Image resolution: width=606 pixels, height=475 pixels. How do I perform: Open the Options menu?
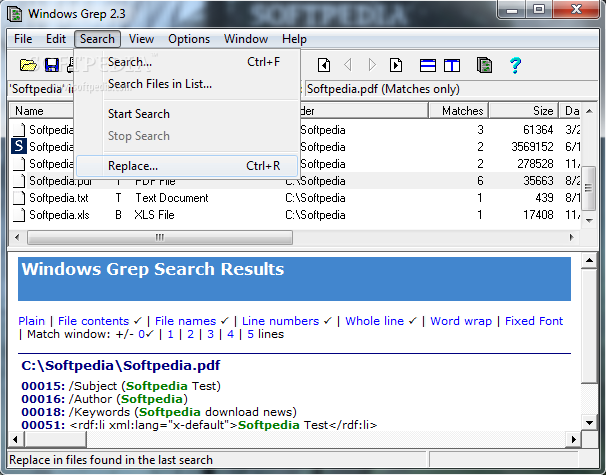(x=189, y=39)
